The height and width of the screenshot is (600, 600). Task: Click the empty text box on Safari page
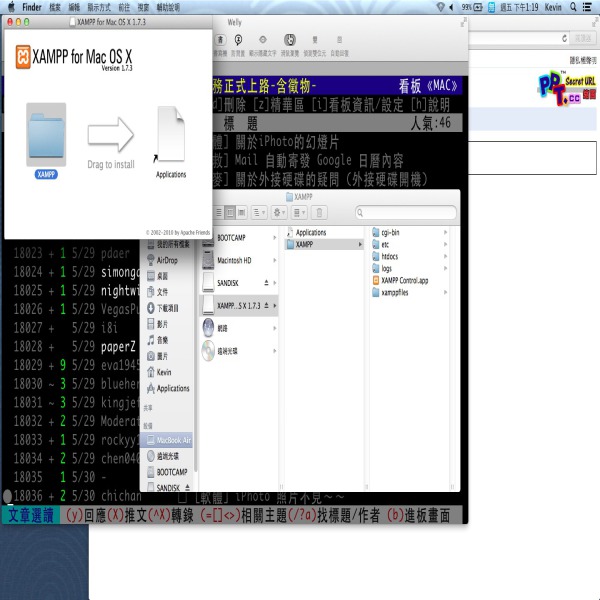coord(532,158)
